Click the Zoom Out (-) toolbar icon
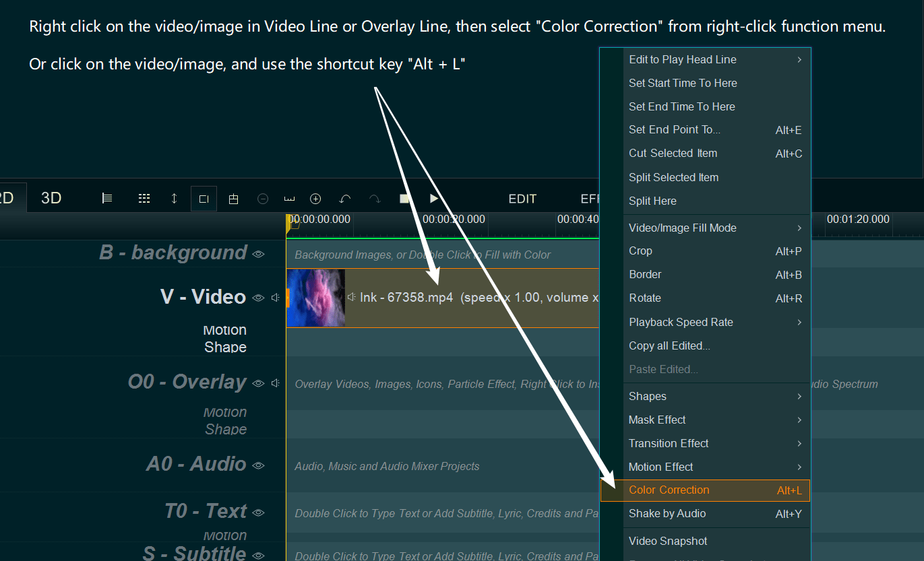Screen dimensions: 924x561 (262, 198)
